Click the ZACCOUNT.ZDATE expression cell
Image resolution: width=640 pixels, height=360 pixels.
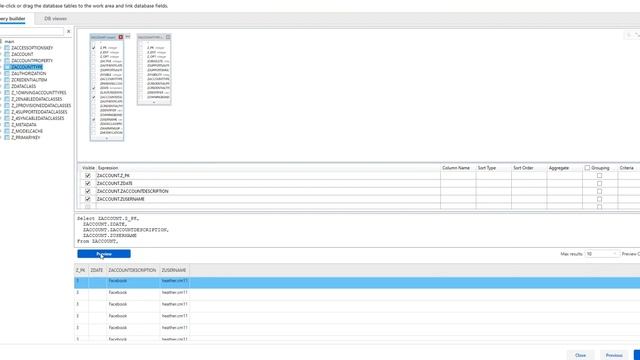(x=268, y=183)
